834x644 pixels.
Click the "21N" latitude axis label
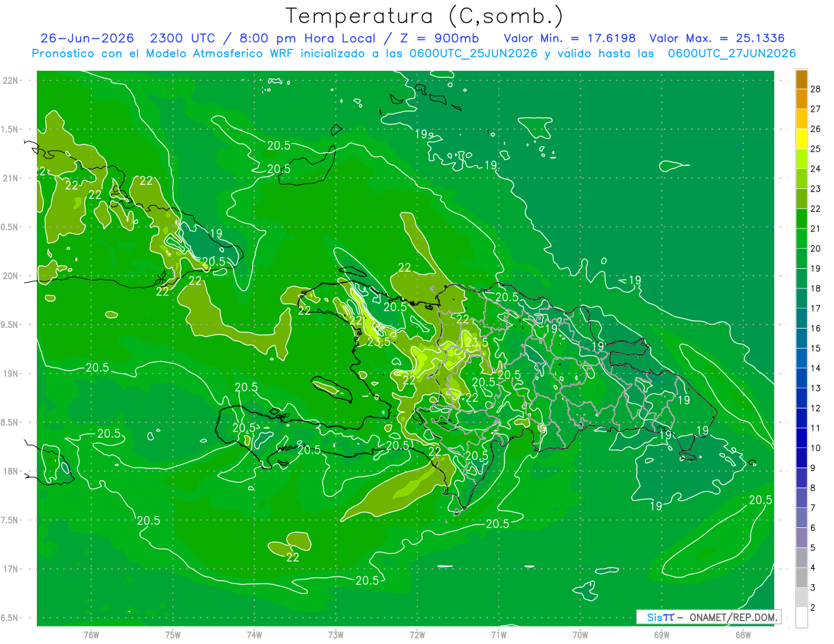[x=10, y=178]
